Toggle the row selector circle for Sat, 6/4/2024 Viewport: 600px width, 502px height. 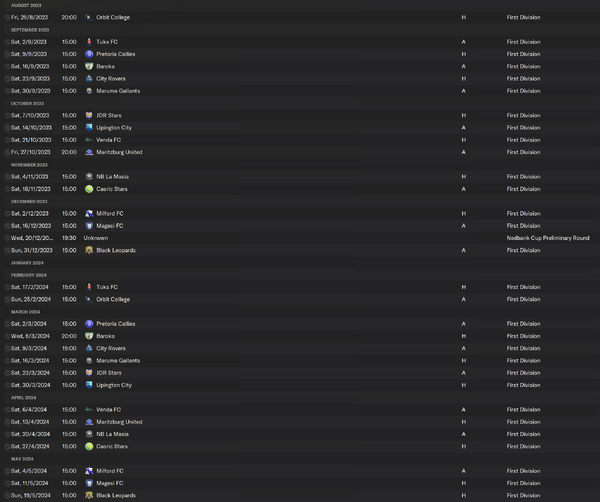pyautogui.click(x=6, y=409)
